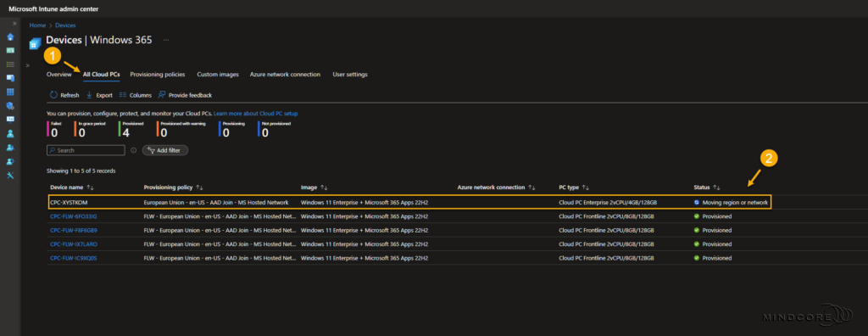
Task: Open the Azure network connection tab
Action: point(285,75)
